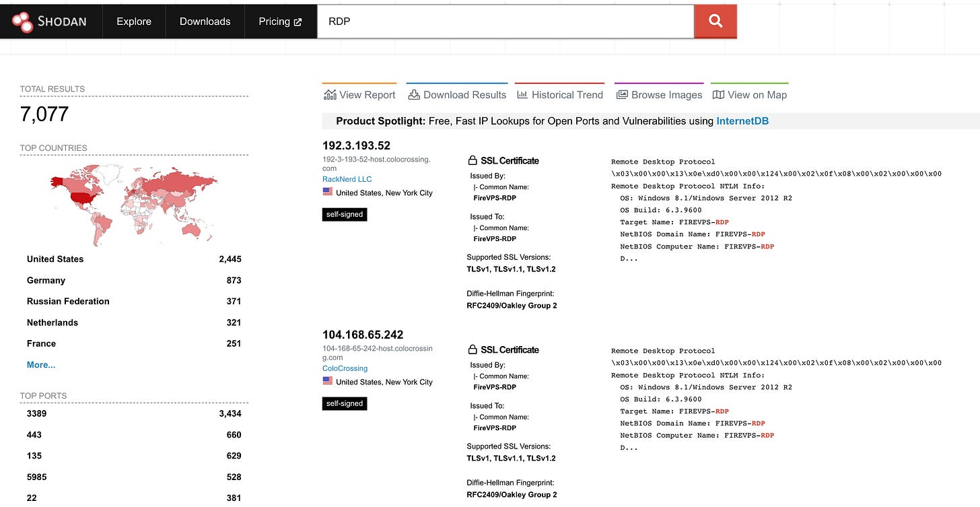This screenshot has width=980, height=507.
Task: Click the View on Map icon
Action: (718, 95)
